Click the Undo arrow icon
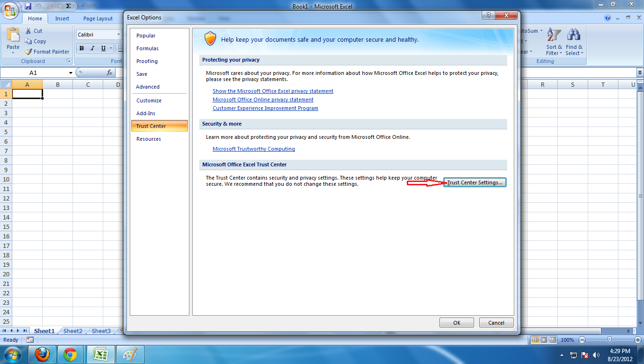644x364 pixels. click(x=38, y=6)
